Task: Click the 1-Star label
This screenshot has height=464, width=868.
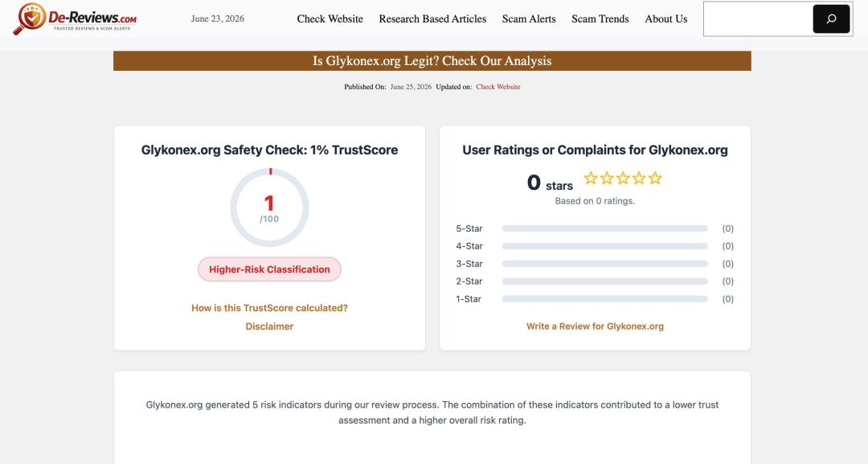Action: (x=469, y=299)
